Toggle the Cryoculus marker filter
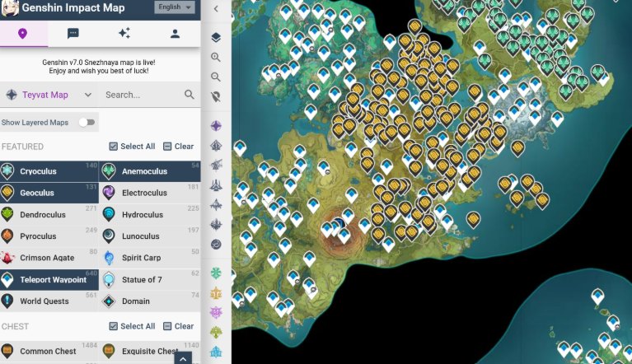 click(49, 171)
